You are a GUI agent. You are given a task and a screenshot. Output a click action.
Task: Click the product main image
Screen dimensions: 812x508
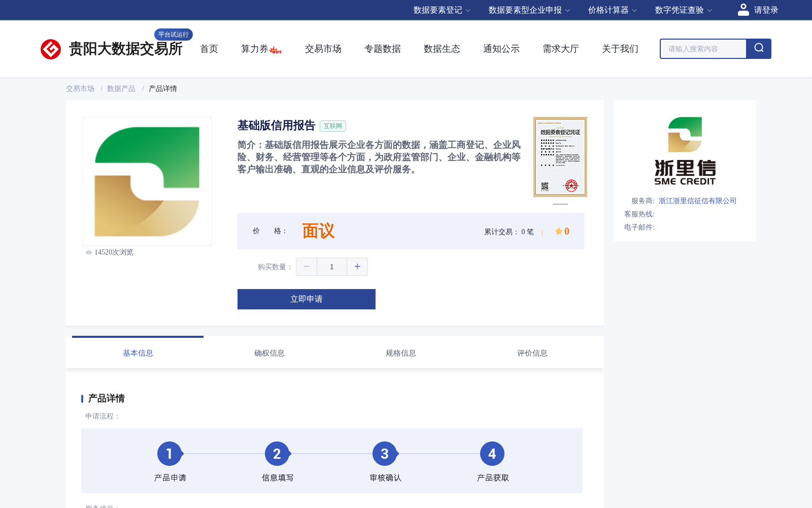click(147, 181)
